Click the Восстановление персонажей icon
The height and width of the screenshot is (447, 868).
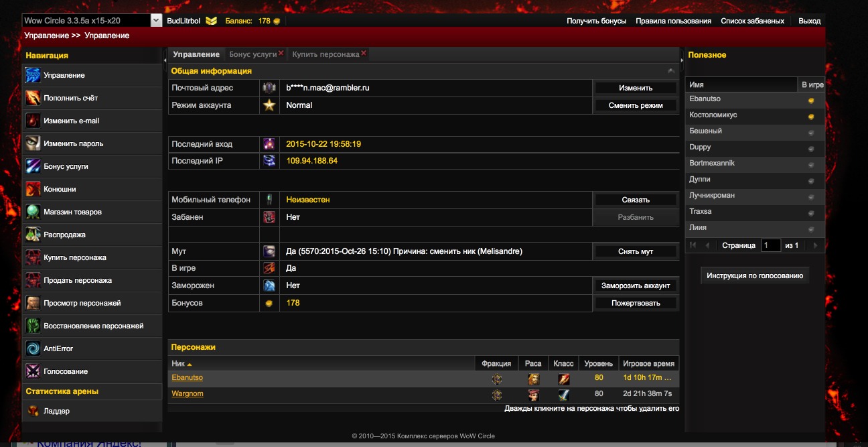[x=33, y=326]
